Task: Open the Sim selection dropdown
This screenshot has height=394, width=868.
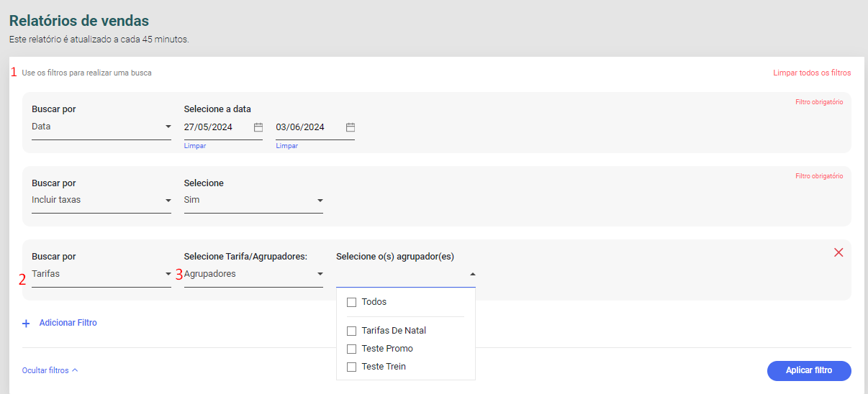Action: pos(253,201)
